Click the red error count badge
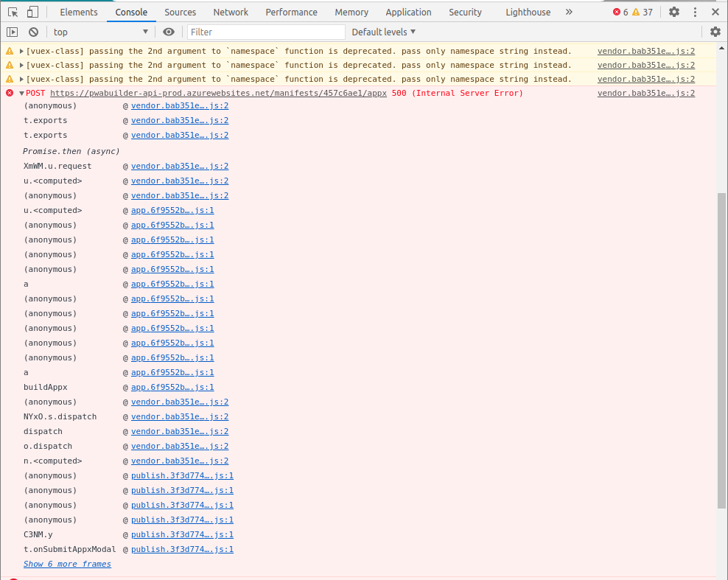The width and height of the screenshot is (728, 580). (x=620, y=12)
